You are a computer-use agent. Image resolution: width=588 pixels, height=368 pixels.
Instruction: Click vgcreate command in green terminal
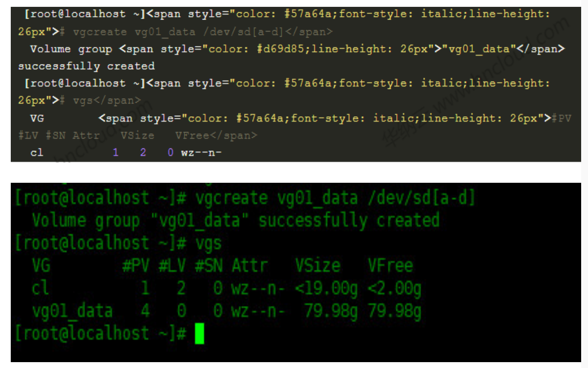pyautogui.click(x=231, y=198)
